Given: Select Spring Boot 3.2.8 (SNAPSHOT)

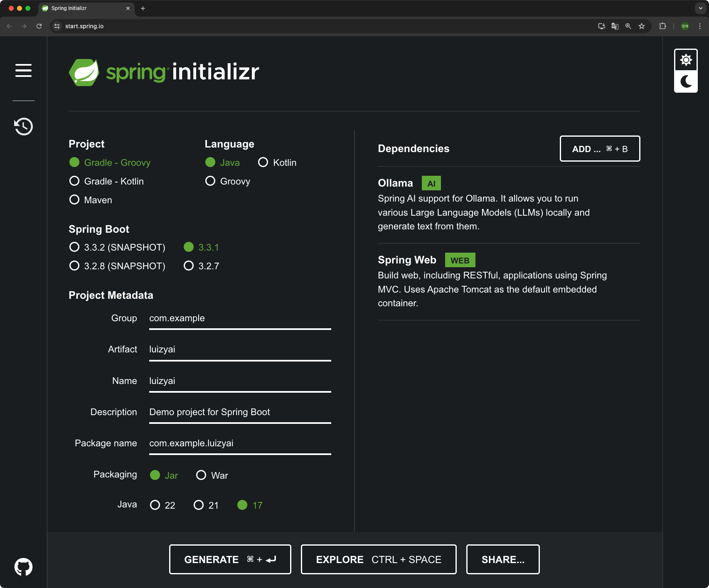Looking at the screenshot, I should [x=117, y=266].
